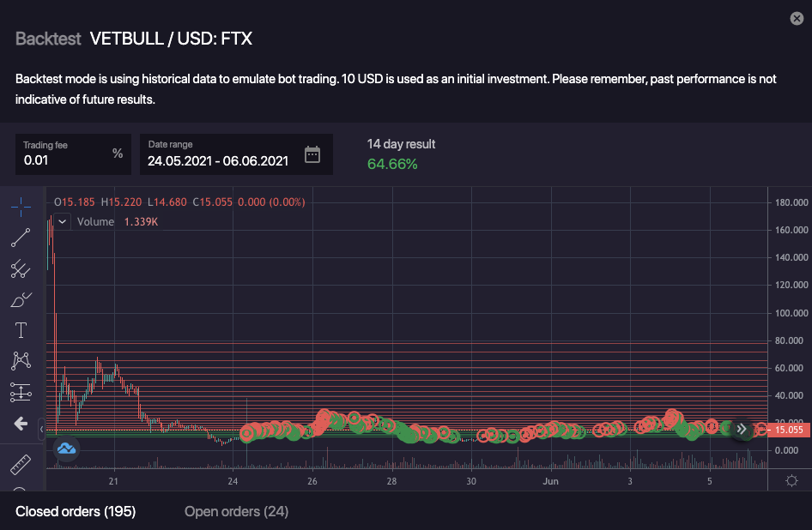The image size is (812, 530).
Task: Open the XABCD pattern tool
Action: [21, 361]
